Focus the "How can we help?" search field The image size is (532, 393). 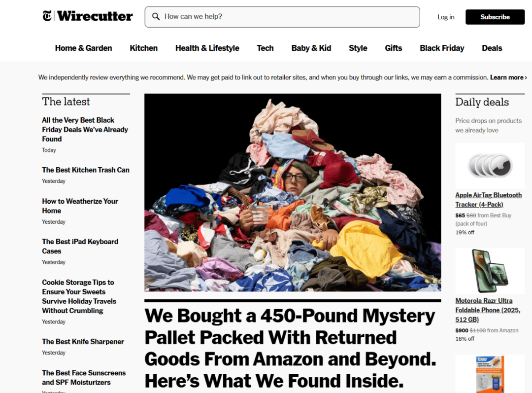(282, 17)
